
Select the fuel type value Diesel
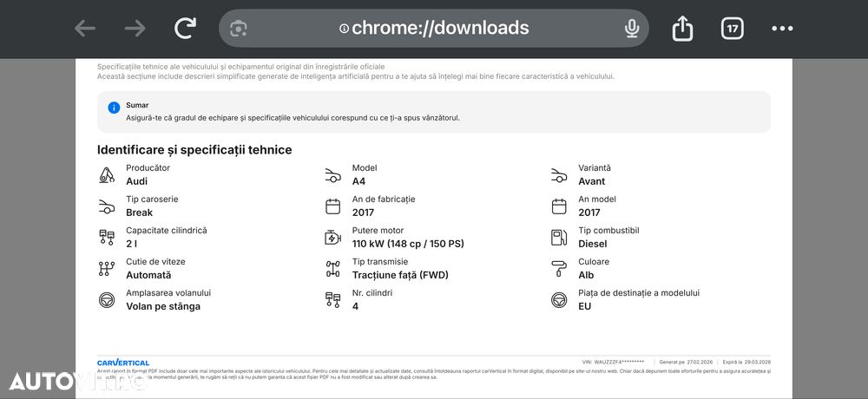tap(593, 244)
